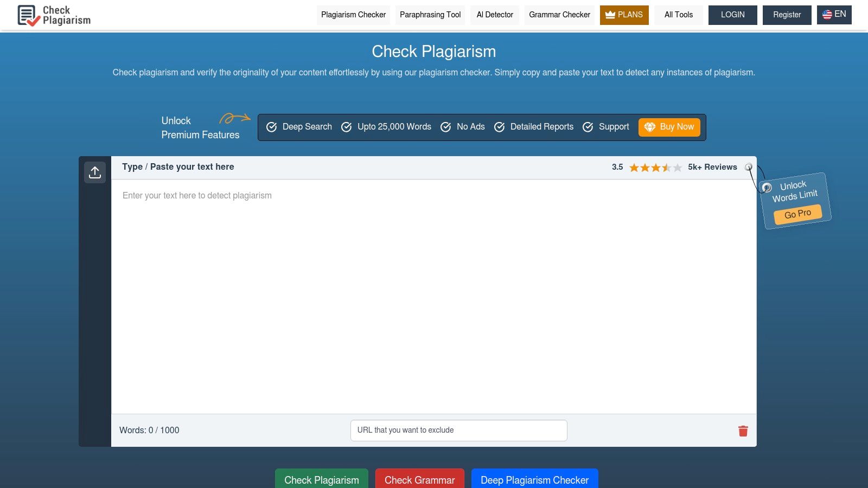Click the URL exclusion input field
This screenshot has height=488, width=868.
(x=458, y=430)
